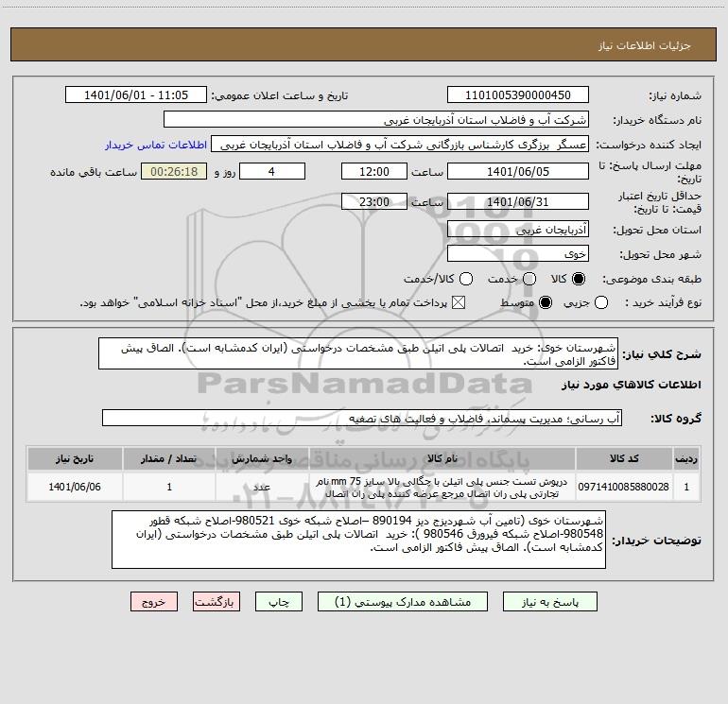Toggle the Islamic treasury payment checkbox

pos(459,302)
